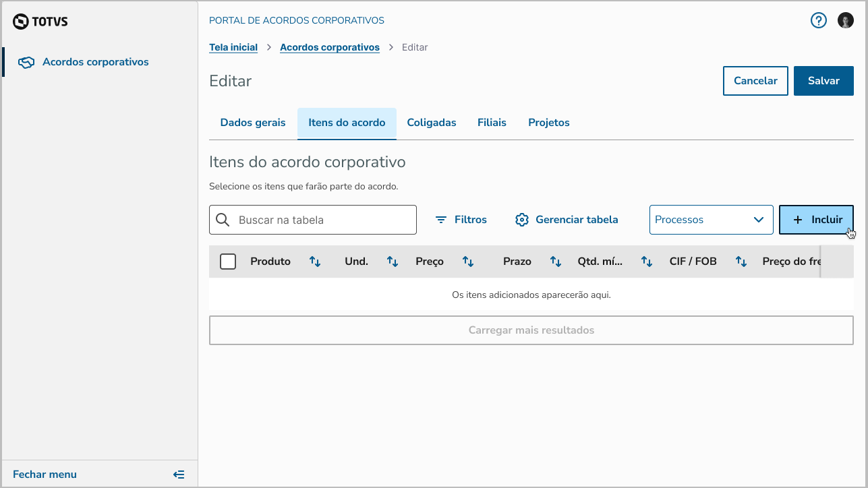Open the user profile avatar
868x488 pixels.
846,21
